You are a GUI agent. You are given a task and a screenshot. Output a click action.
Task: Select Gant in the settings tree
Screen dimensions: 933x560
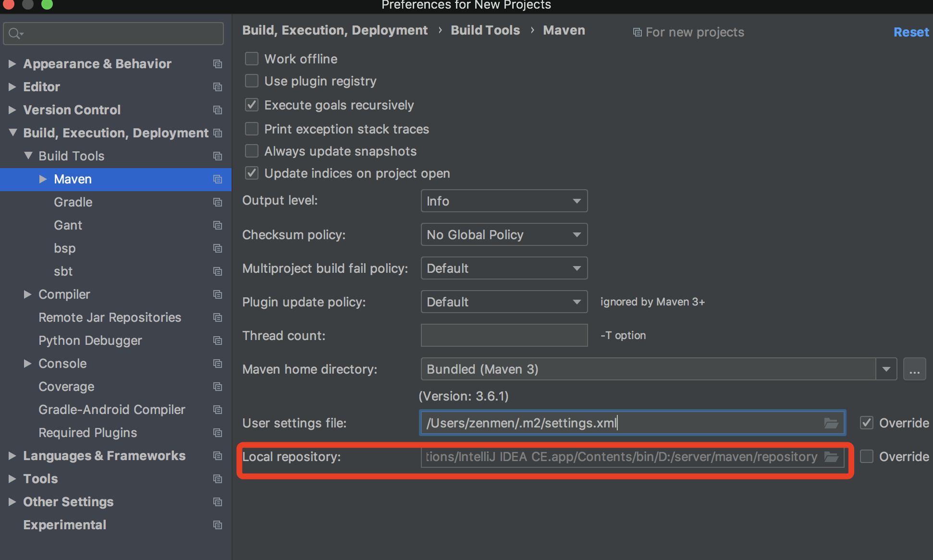[x=68, y=225]
